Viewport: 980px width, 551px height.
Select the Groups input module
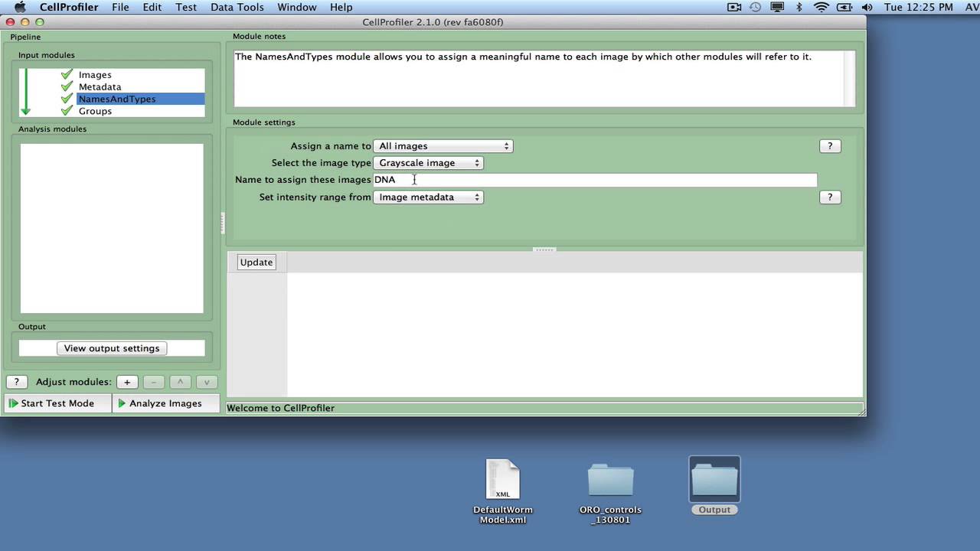tap(95, 111)
